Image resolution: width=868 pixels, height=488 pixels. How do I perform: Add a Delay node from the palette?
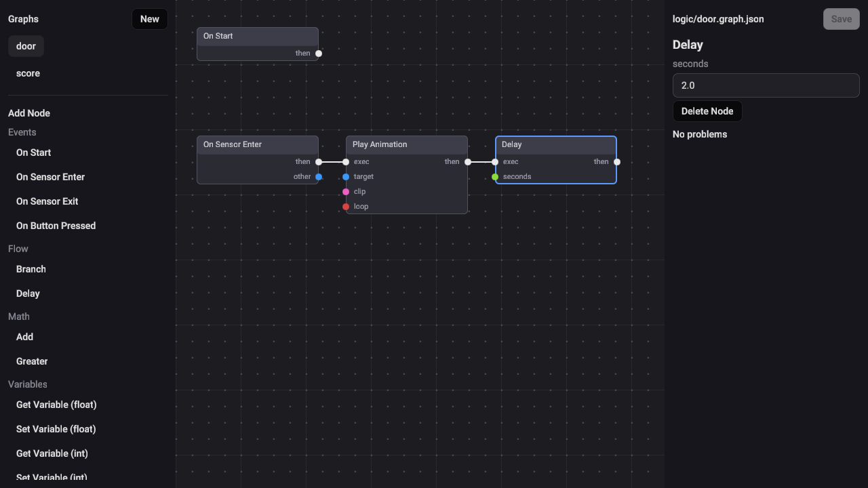pyautogui.click(x=28, y=293)
